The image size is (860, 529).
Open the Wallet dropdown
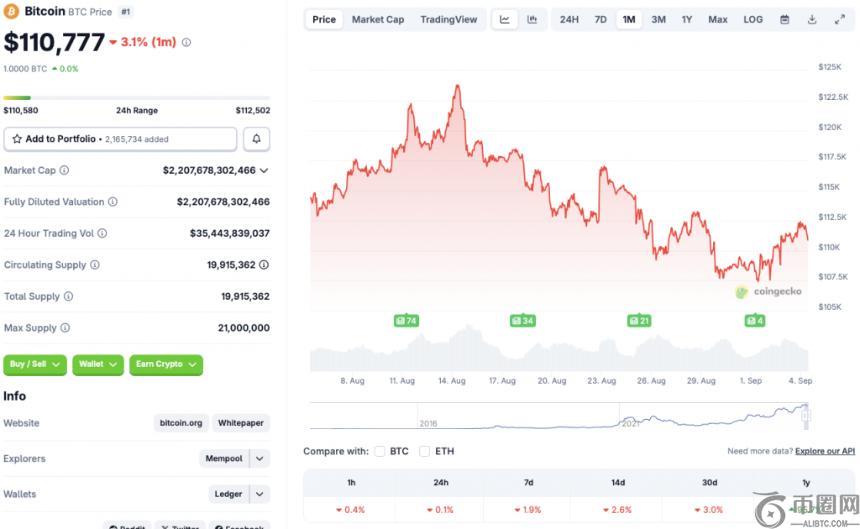point(98,365)
